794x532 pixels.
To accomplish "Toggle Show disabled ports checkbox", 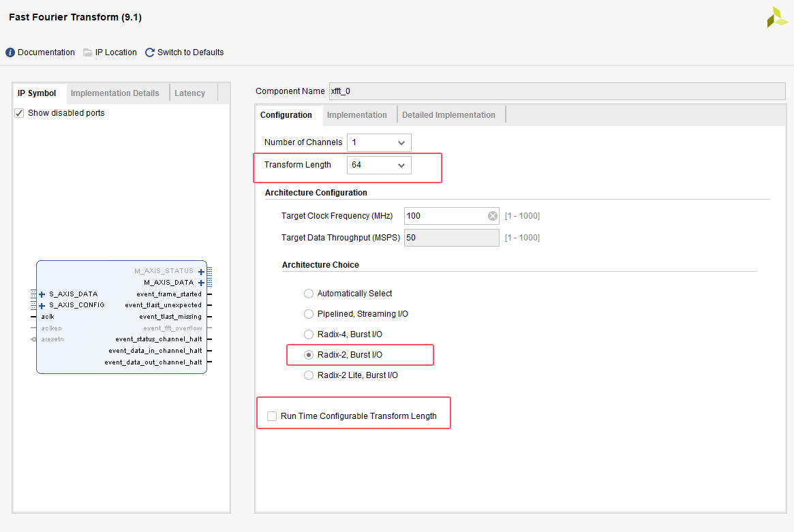I will (x=19, y=113).
